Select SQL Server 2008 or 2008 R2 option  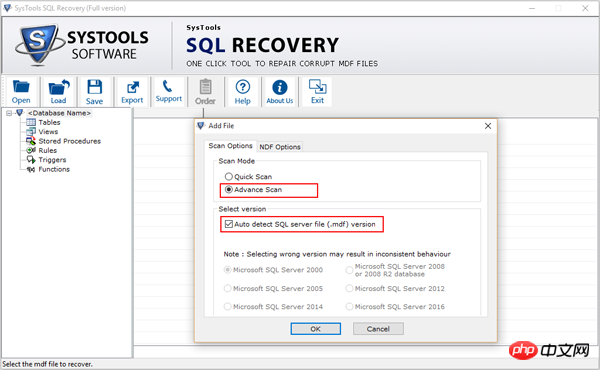pos(349,270)
